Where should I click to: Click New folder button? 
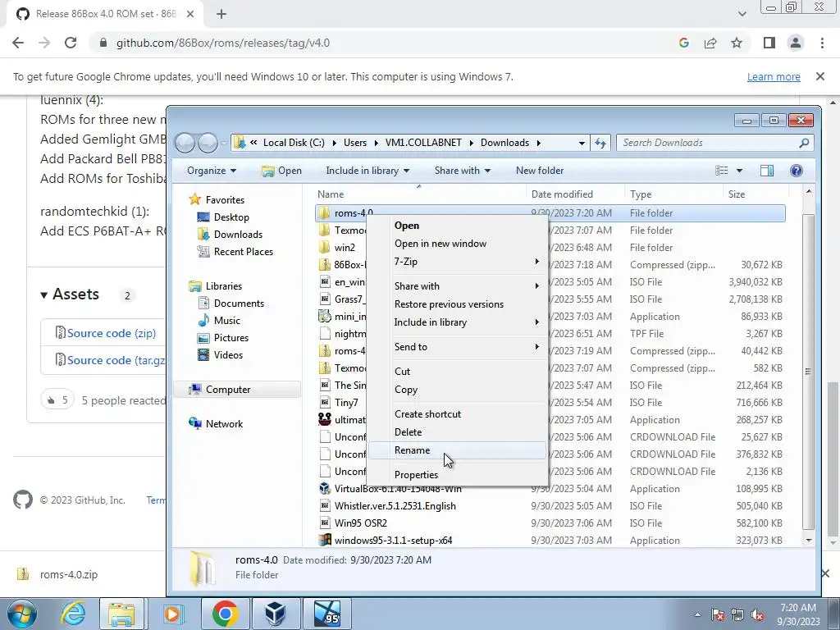(540, 171)
